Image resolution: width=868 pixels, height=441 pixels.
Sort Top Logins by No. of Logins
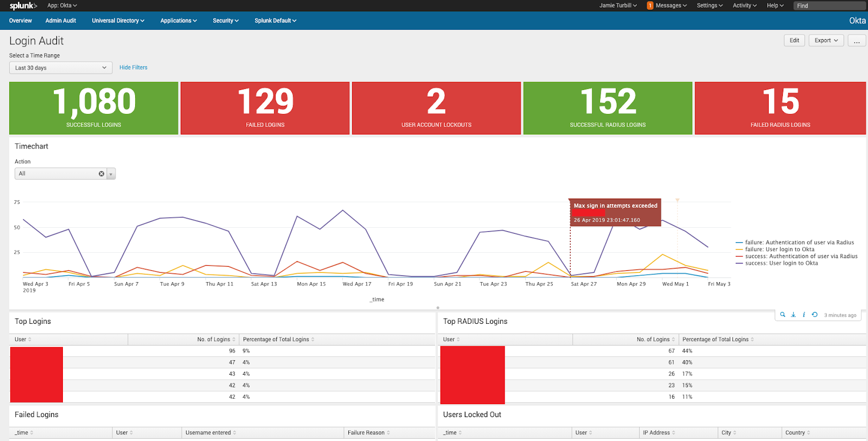(x=183, y=340)
